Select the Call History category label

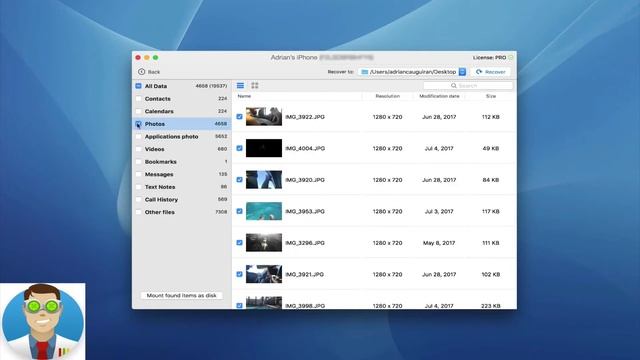tap(161, 200)
